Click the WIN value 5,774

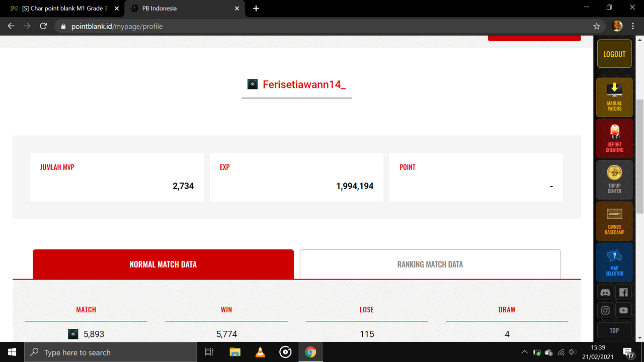pos(226,334)
